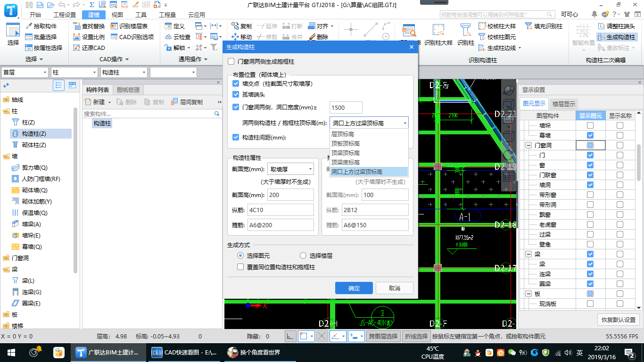Click 识别柱大样 tool
This screenshot has width=644, height=362.
point(438,35)
